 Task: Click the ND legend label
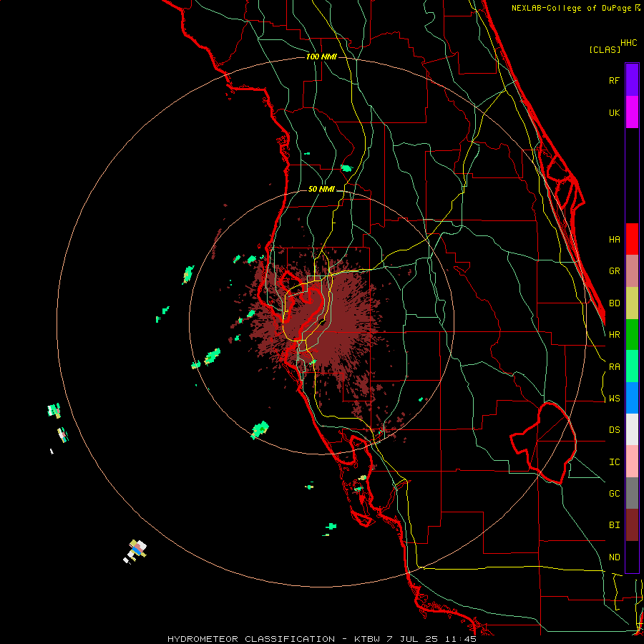(614, 557)
